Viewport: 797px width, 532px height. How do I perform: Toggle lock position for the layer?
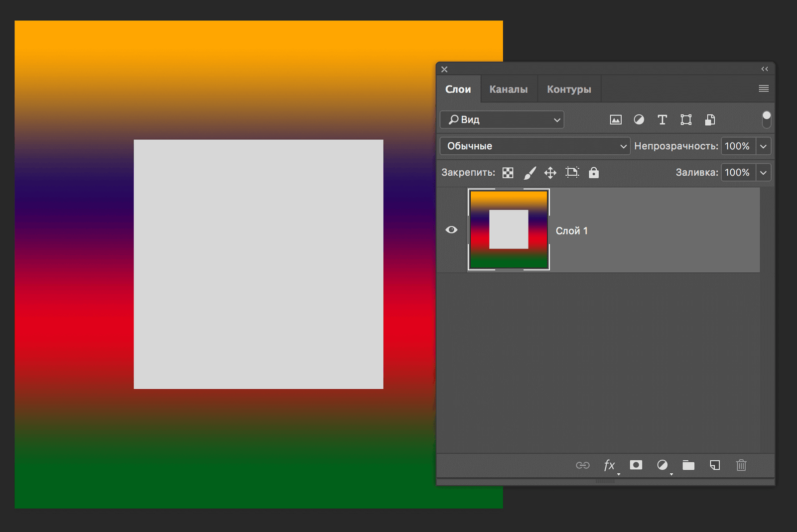tap(550, 173)
